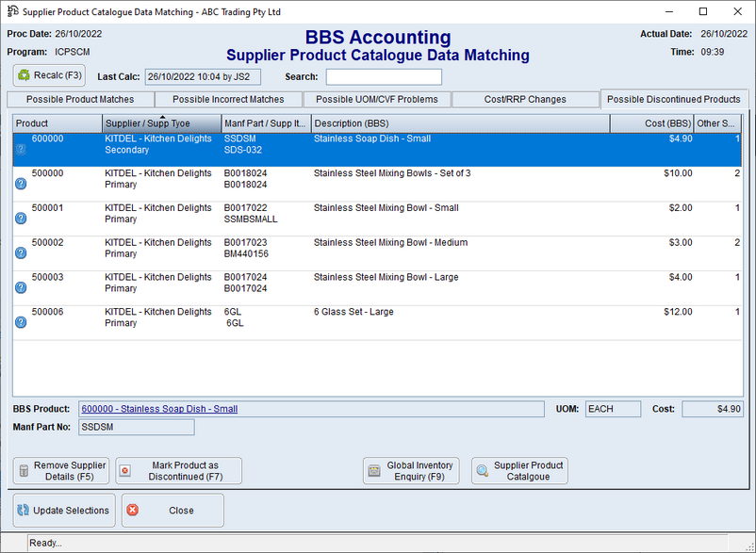This screenshot has width=756, height=553.
Task: Click status icon beside product 500002
Action: click(x=21, y=253)
